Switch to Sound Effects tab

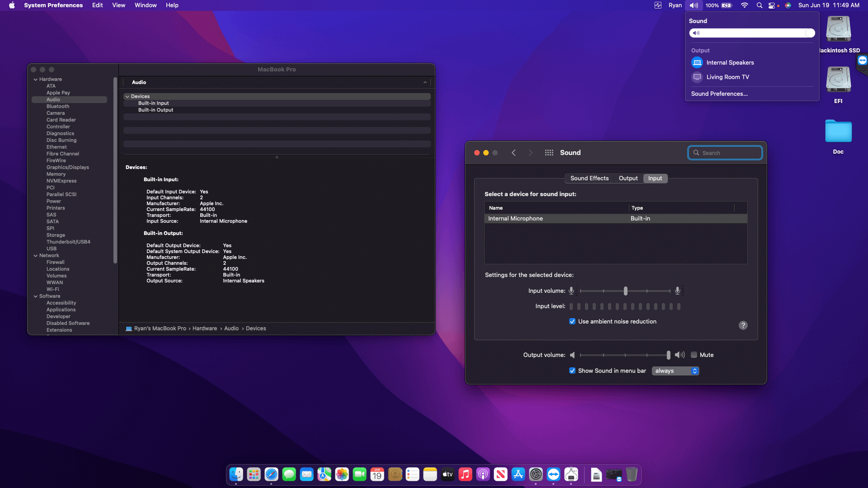pyautogui.click(x=590, y=178)
